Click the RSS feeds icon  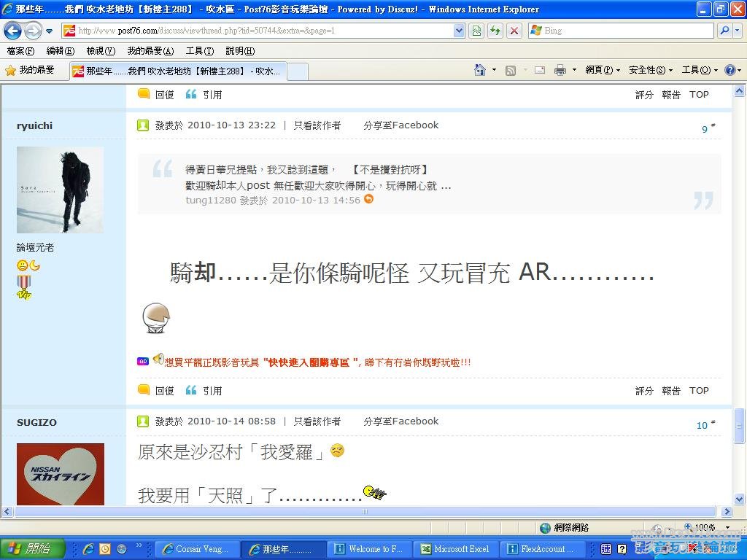(x=511, y=70)
